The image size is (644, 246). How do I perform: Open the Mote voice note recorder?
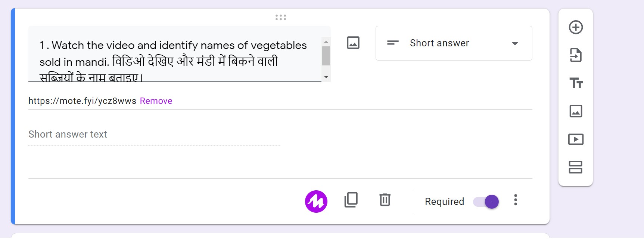pos(316,201)
